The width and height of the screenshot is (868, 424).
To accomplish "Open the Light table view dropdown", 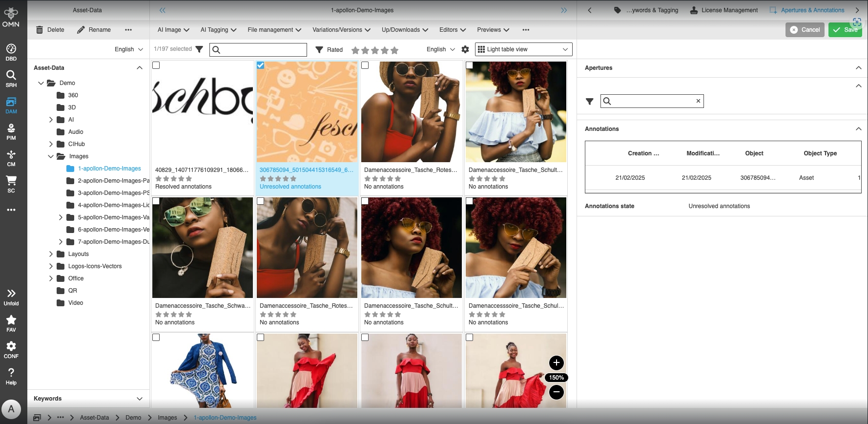I will click(523, 49).
